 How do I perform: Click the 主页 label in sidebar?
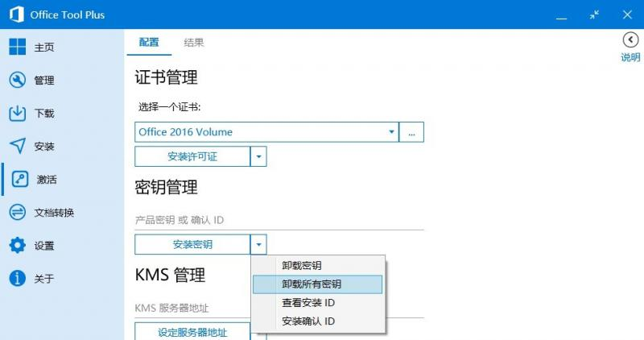(x=44, y=48)
